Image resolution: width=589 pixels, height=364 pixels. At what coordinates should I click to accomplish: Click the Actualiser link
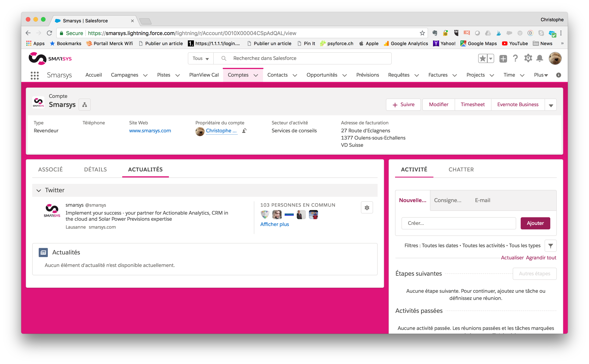coord(512,258)
